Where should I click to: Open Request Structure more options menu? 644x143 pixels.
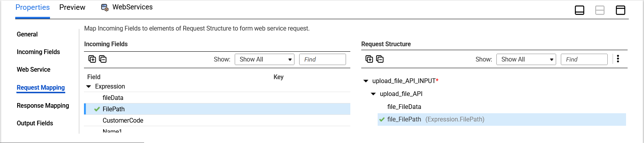(x=618, y=59)
